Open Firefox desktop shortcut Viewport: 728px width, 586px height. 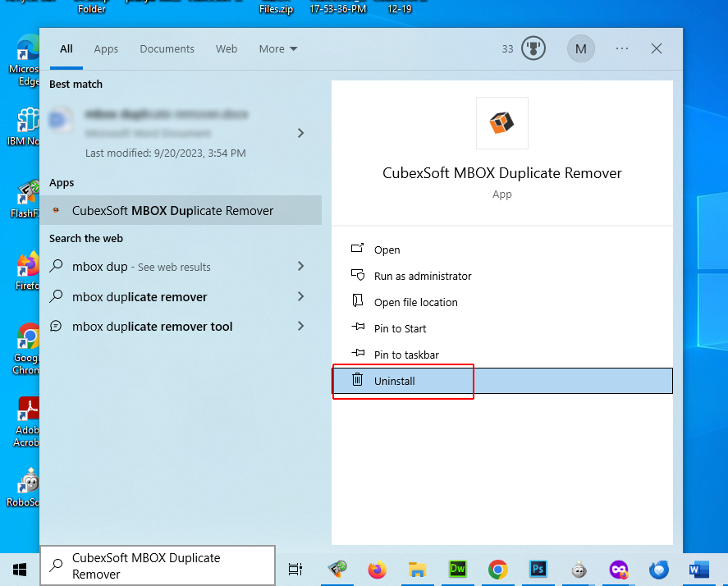[28, 271]
